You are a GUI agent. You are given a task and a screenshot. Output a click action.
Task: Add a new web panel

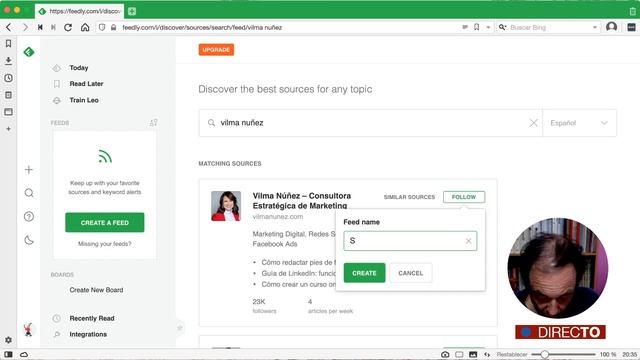[8, 129]
